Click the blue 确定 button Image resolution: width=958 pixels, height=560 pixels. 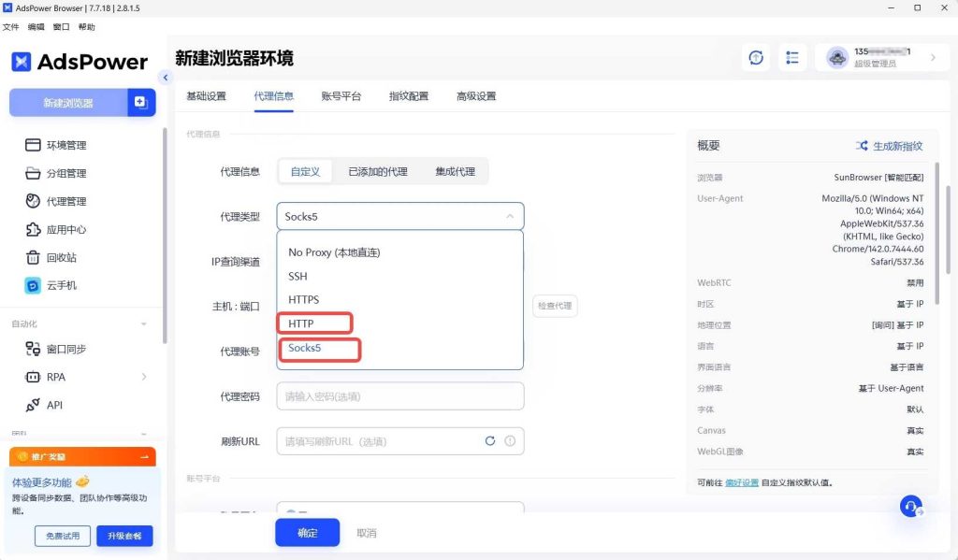pos(307,533)
